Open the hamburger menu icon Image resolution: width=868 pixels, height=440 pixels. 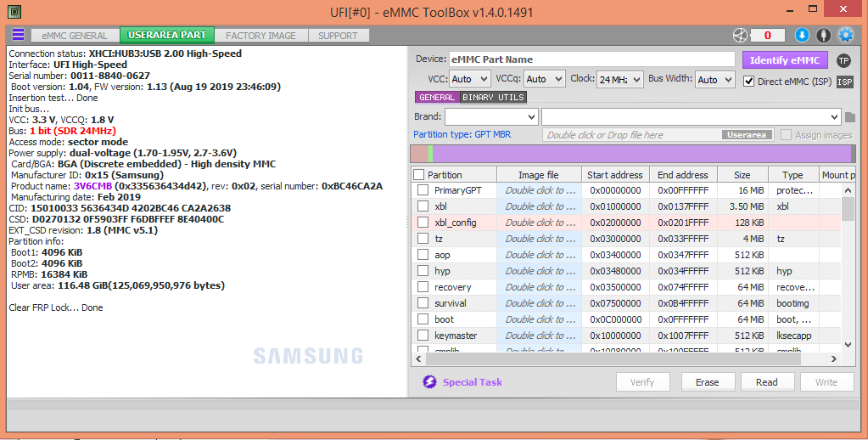(19, 35)
